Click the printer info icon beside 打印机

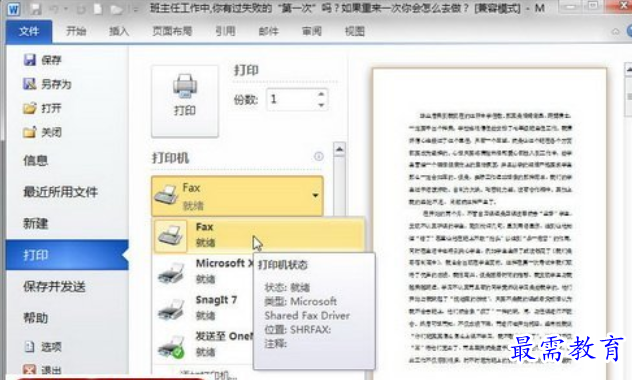click(x=318, y=156)
